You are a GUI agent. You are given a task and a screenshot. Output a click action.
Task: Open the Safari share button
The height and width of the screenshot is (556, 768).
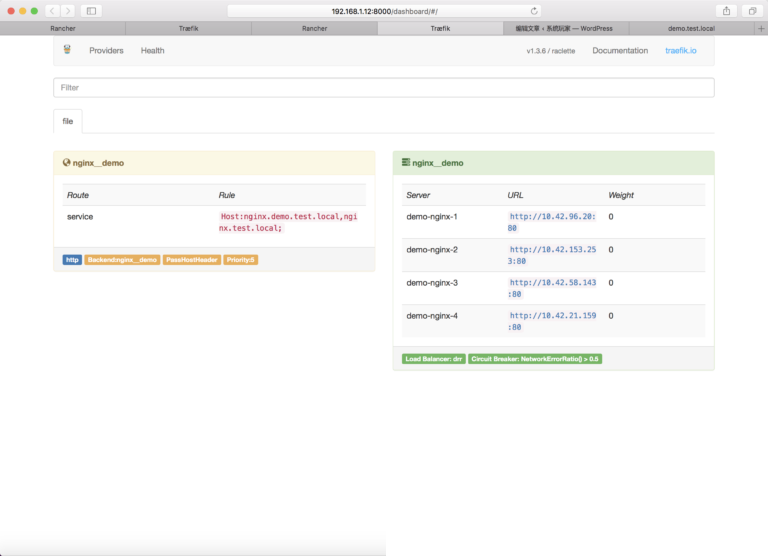726,11
